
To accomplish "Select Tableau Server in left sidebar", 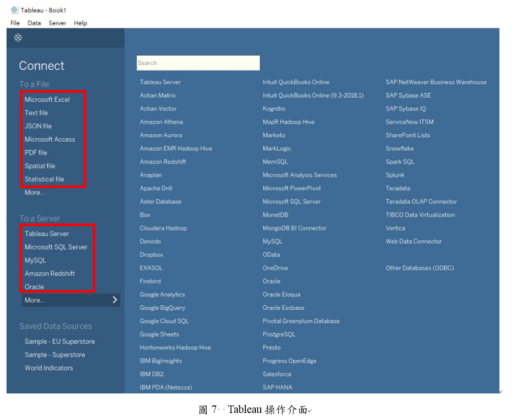I will coord(47,234).
